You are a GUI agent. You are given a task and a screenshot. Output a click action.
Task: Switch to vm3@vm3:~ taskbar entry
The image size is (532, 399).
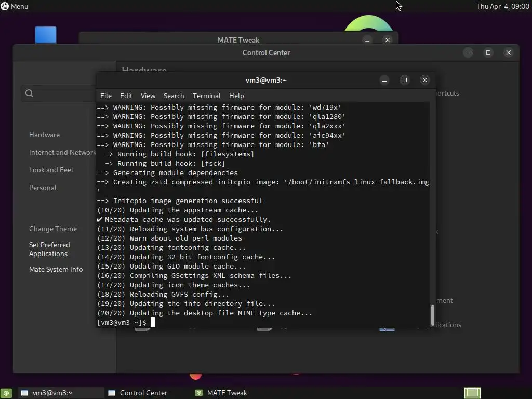(x=60, y=393)
